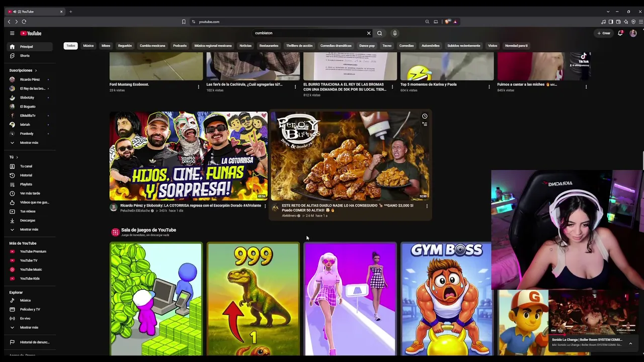Open the browser wallet icon
The width and height of the screenshot is (644, 362).
point(618,22)
